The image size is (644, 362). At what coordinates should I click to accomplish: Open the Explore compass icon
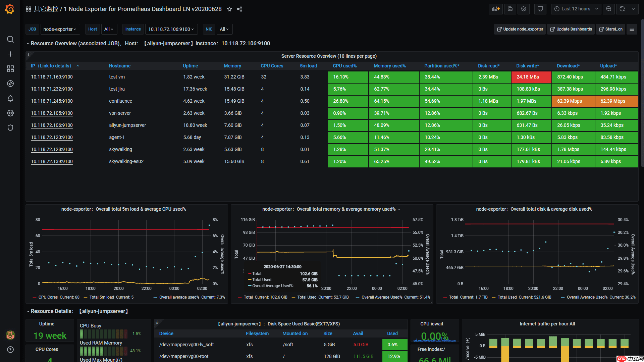coord(10,84)
